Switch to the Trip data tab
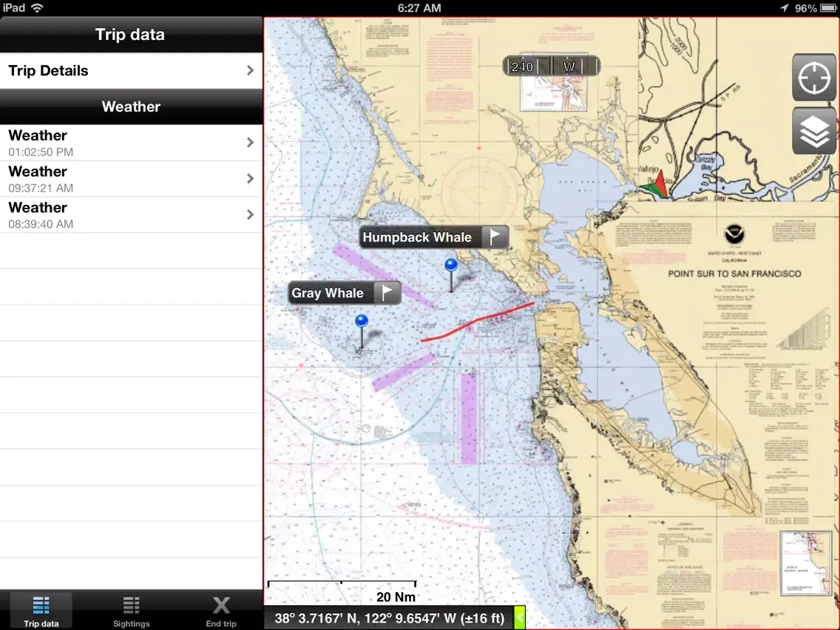 click(41, 612)
